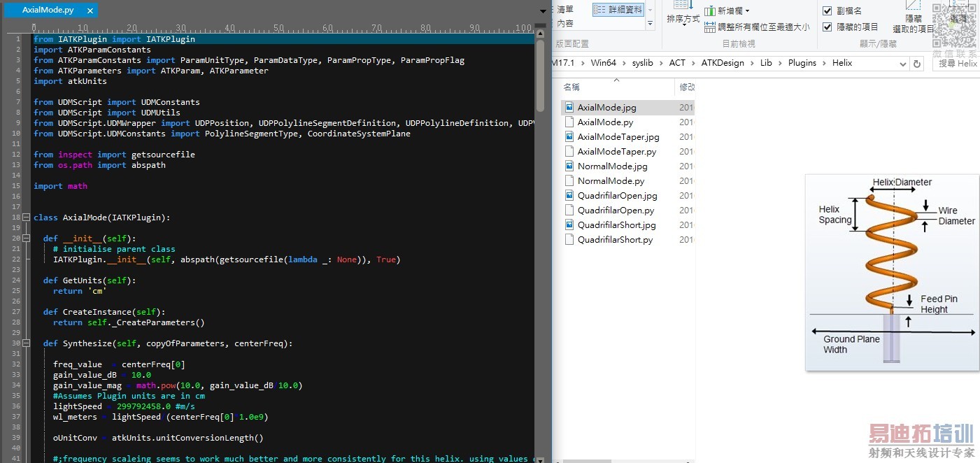Go to syslib in the breadcrumb

[642, 63]
